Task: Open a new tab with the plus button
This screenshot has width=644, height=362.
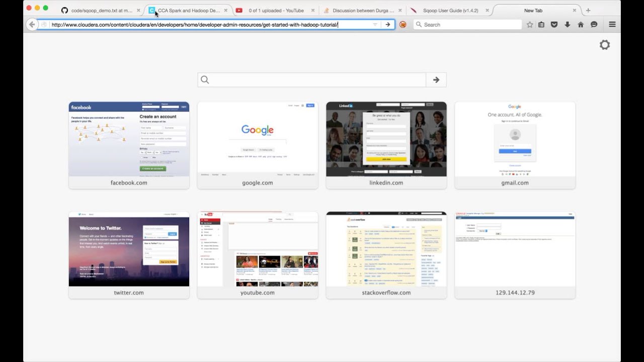Action: pyautogui.click(x=588, y=10)
